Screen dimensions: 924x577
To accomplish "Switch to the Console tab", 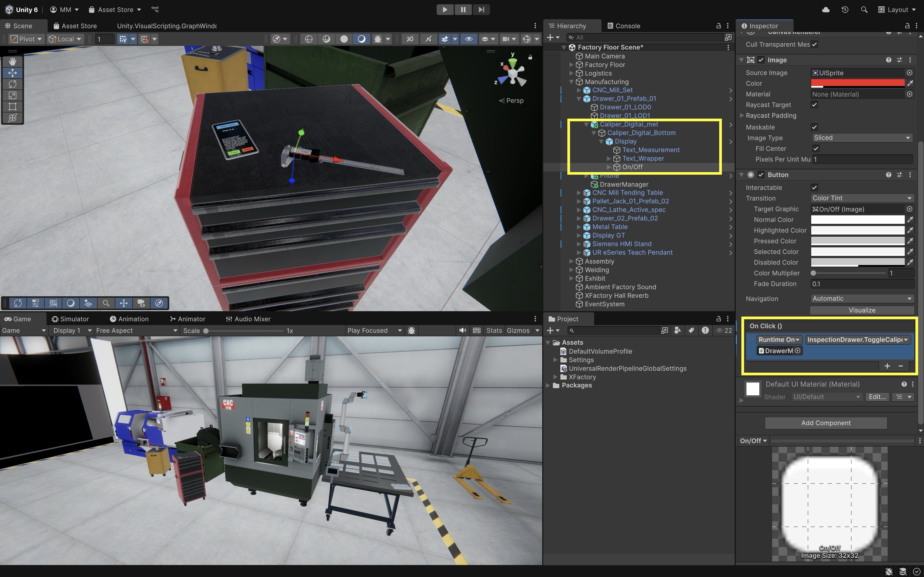I will point(623,26).
